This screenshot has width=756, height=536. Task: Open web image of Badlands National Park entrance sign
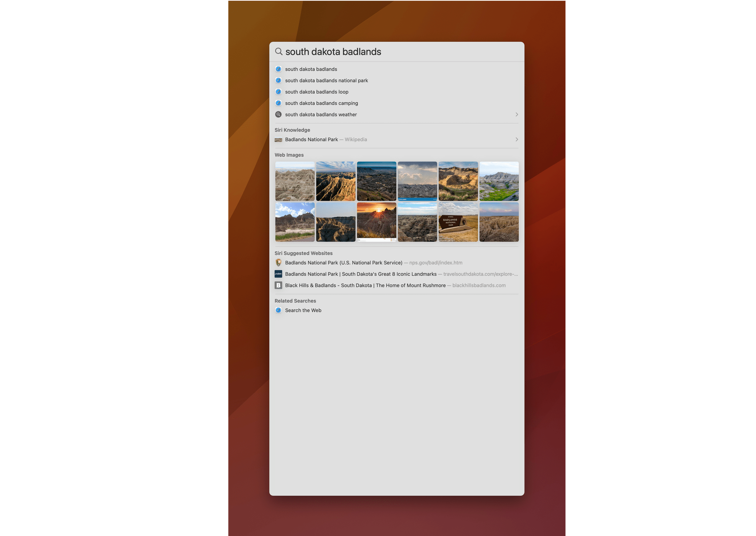pyautogui.click(x=458, y=222)
